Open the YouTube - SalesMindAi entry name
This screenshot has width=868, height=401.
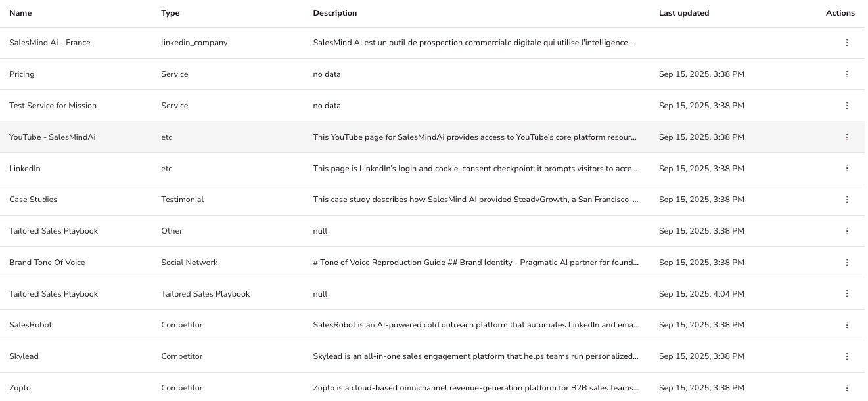tap(52, 137)
